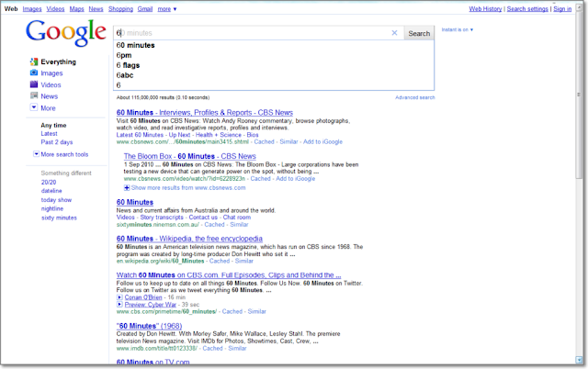Click the scrollbar down arrow
Image resolution: width=588 pixels, height=369 pixels.
point(579,360)
